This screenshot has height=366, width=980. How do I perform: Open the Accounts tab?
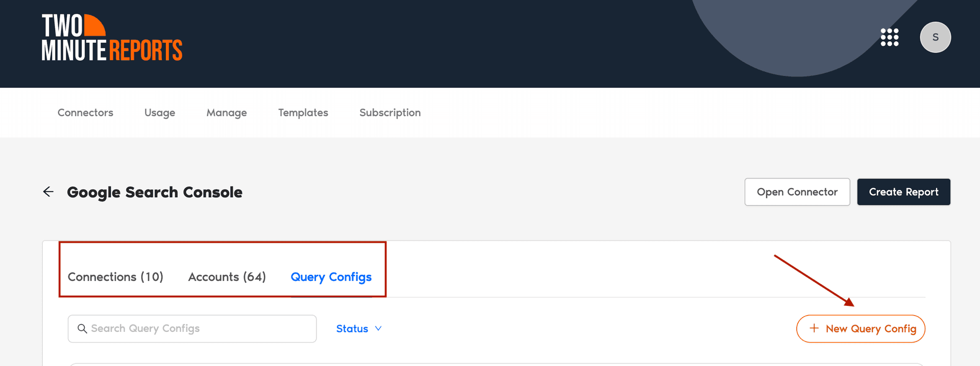[x=227, y=277]
